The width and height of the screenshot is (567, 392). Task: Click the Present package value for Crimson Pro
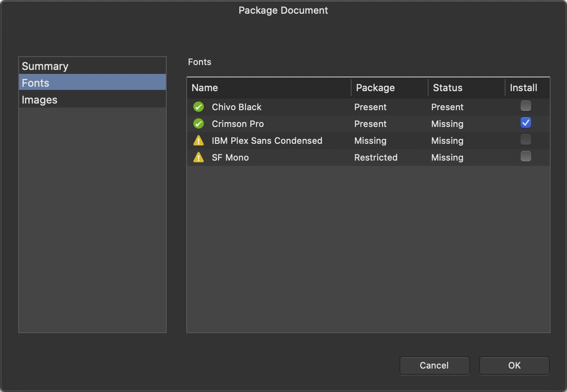click(x=371, y=124)
